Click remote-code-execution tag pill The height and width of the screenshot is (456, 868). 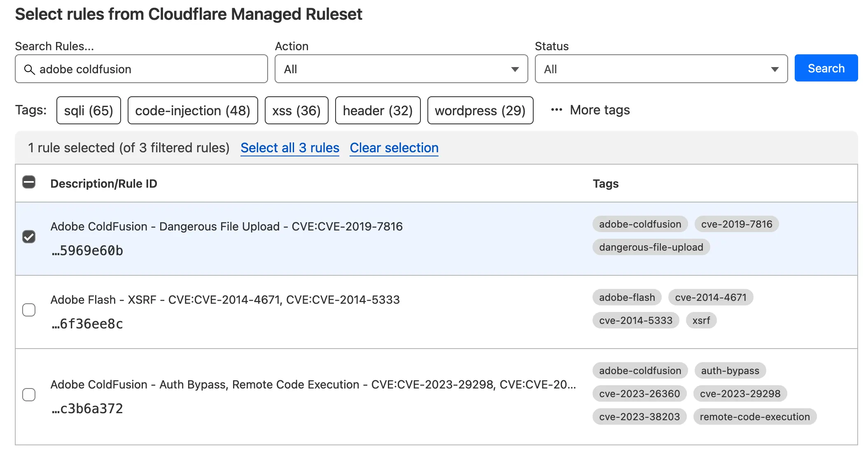pos(755,417)
